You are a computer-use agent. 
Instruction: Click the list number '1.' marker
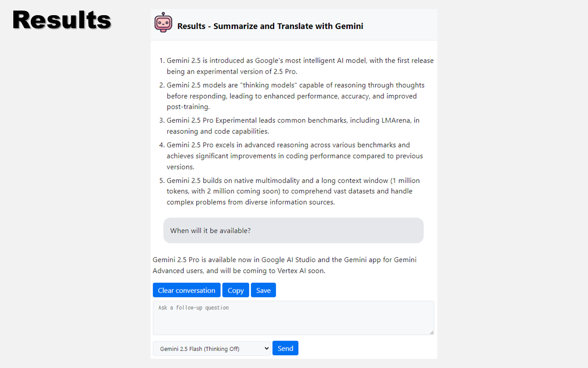pyautogui.click(x=161, y=61)
